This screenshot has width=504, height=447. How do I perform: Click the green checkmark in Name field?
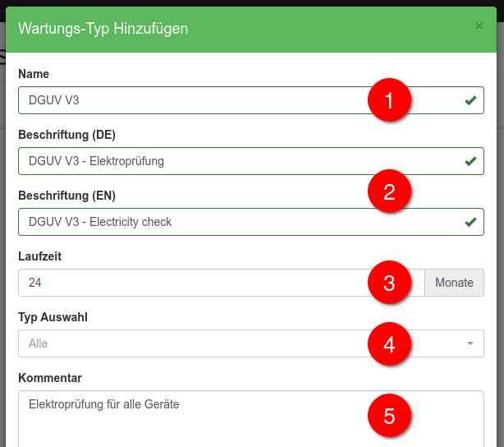pyautogui.click(x=470, y=100)
